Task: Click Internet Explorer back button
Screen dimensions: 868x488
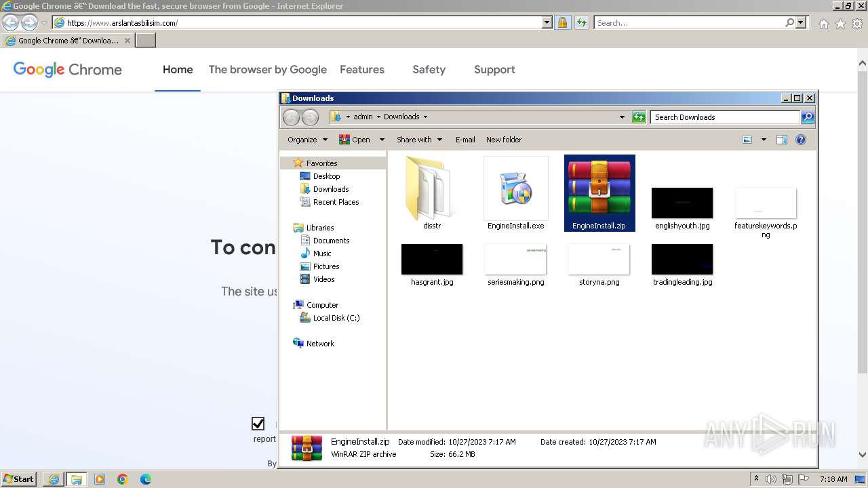Action: pyautogui.click(x=10, y=23)
